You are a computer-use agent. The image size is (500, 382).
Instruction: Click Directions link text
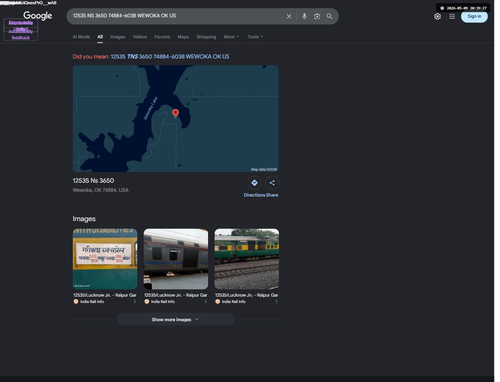tap(254, 195)
